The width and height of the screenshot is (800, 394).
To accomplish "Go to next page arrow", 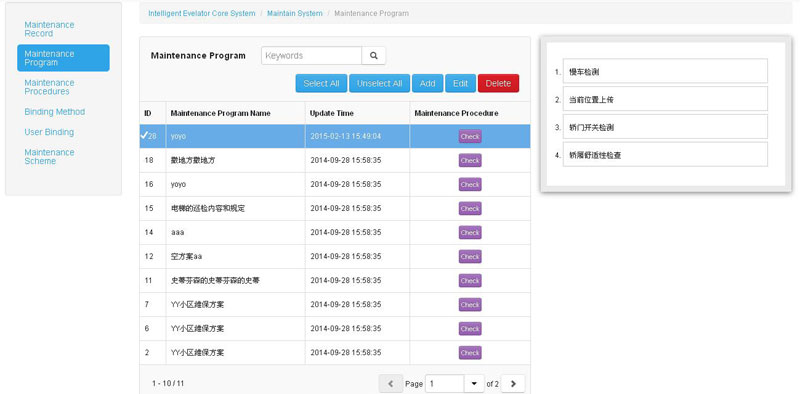I will pos(513,383).
